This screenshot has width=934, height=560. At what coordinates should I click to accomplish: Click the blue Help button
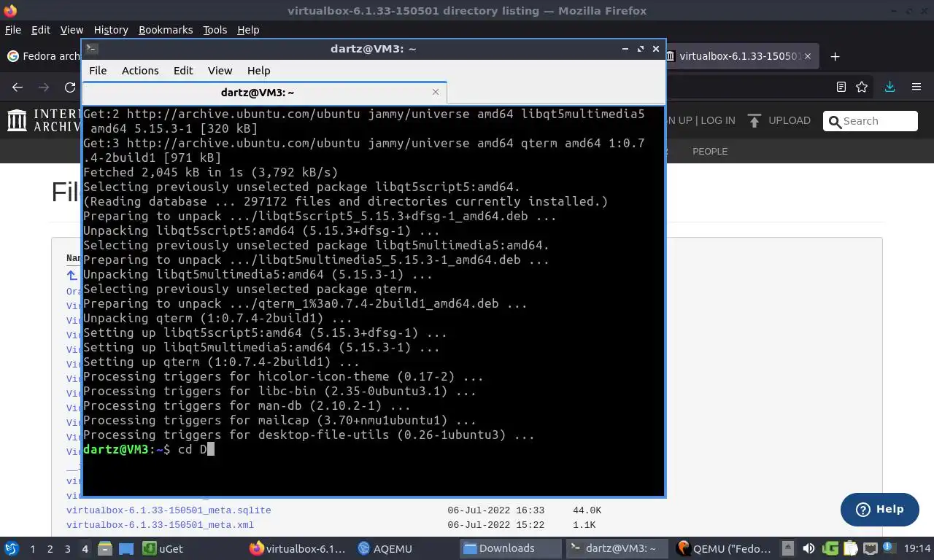(879, 509)
